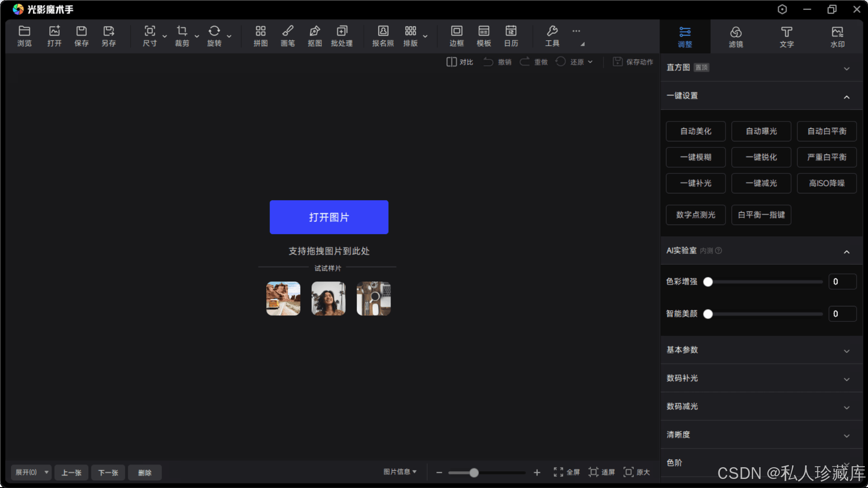Open the 日历 calendar tool
Image resolution: width=868 pixels, height=488 pixels.
click(511, 36)
